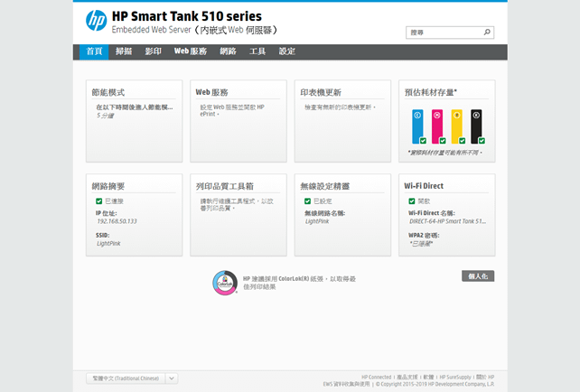Open the 節能模式 tile heading

click(108, 92)
